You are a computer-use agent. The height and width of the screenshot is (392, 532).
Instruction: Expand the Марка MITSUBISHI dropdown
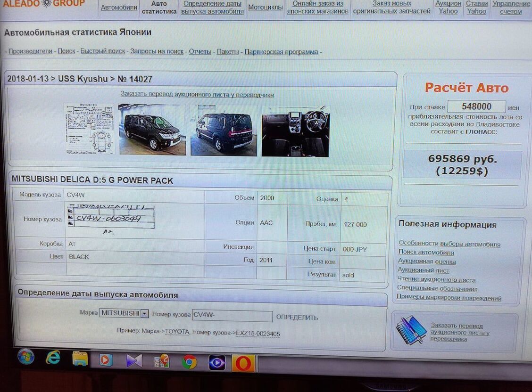[124, 313]
